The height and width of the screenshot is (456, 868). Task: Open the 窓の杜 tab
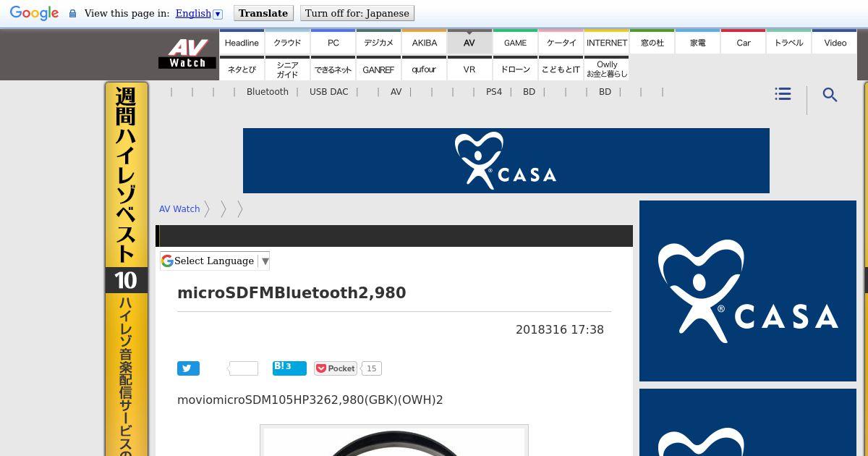(x=652, y=42)
